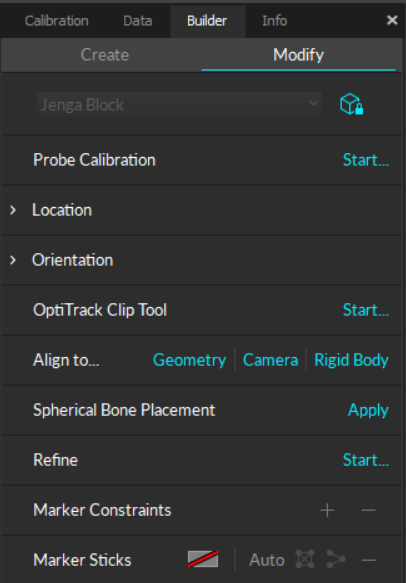Click the locked rigid body cube icon
The height and width of the screenshot is (583, 406).
(x=351, y=104)
